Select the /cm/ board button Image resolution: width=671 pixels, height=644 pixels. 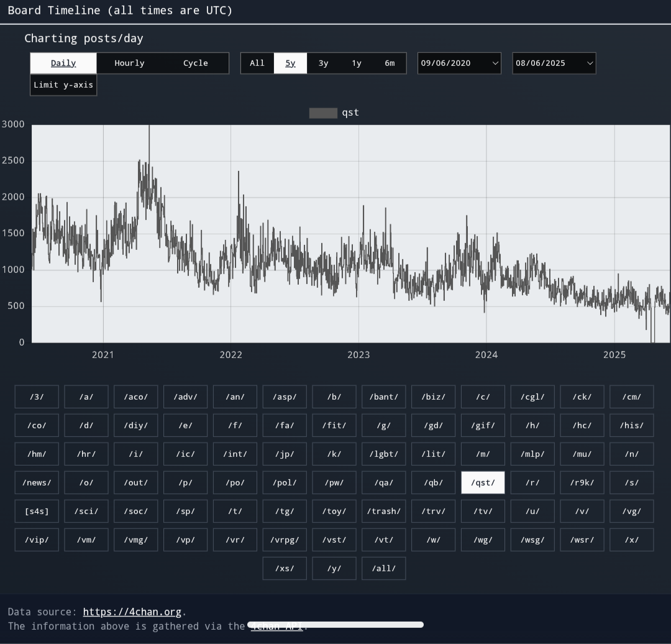click(632, 397)
